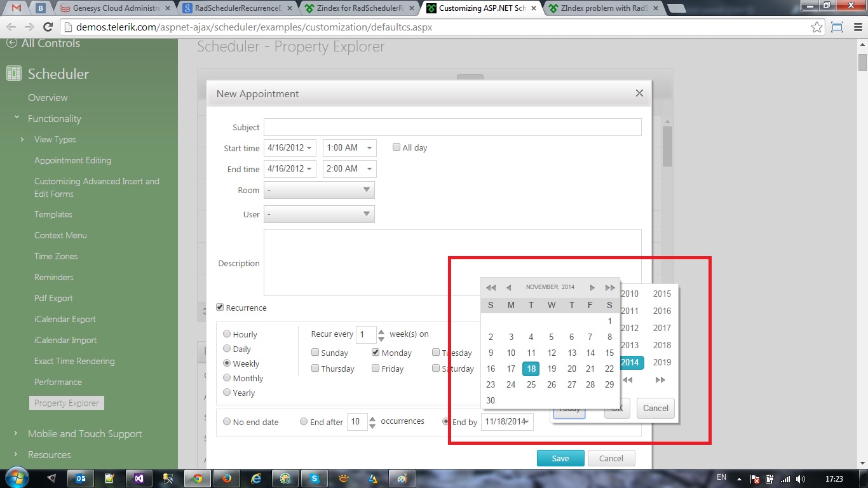
Task: Show hidden system tray icons
Action: point(738,478)
